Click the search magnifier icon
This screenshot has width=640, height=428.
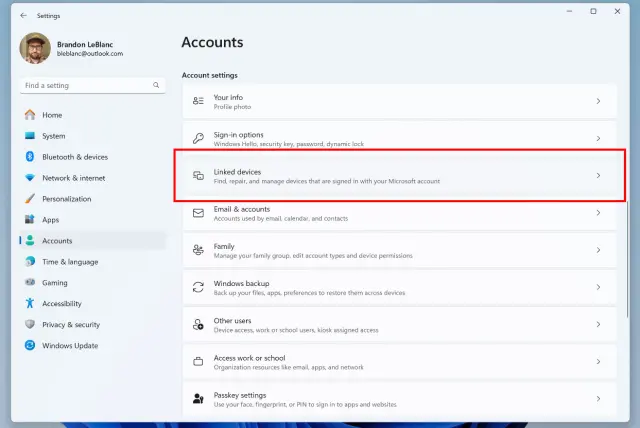[155, 86]
